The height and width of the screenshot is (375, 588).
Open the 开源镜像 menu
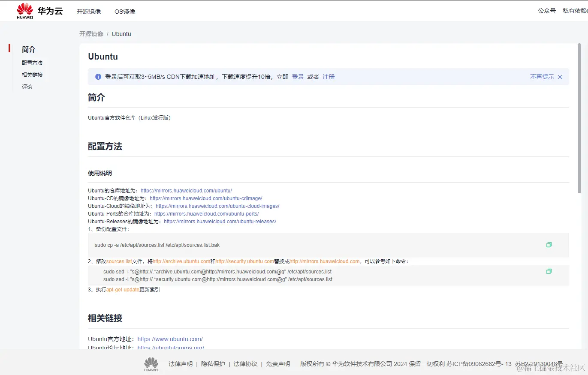click(88, 12)
